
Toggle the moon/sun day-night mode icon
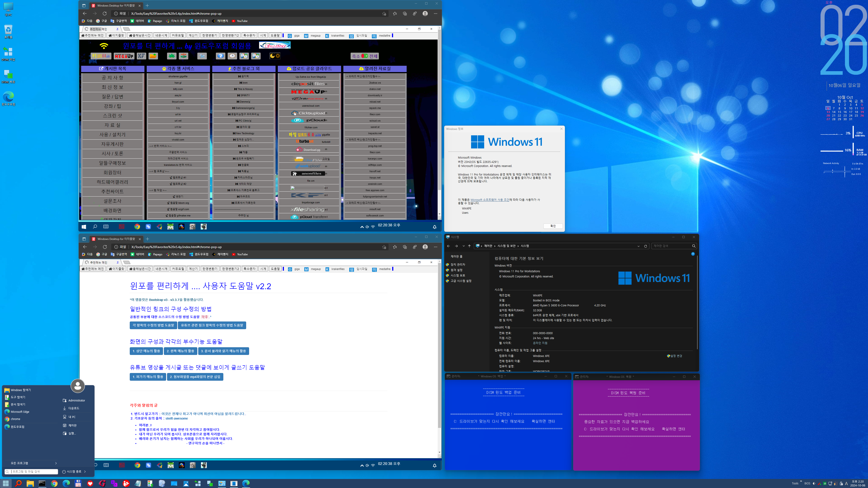(275, 56)
